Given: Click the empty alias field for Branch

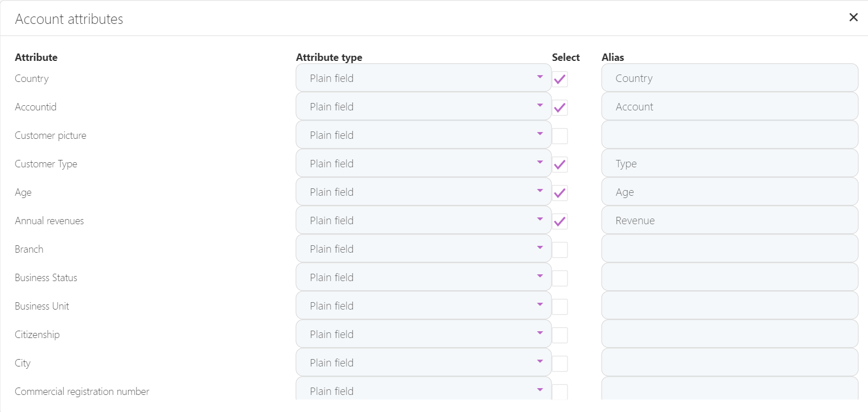Looking at the screenshot, I should (729, 249).
